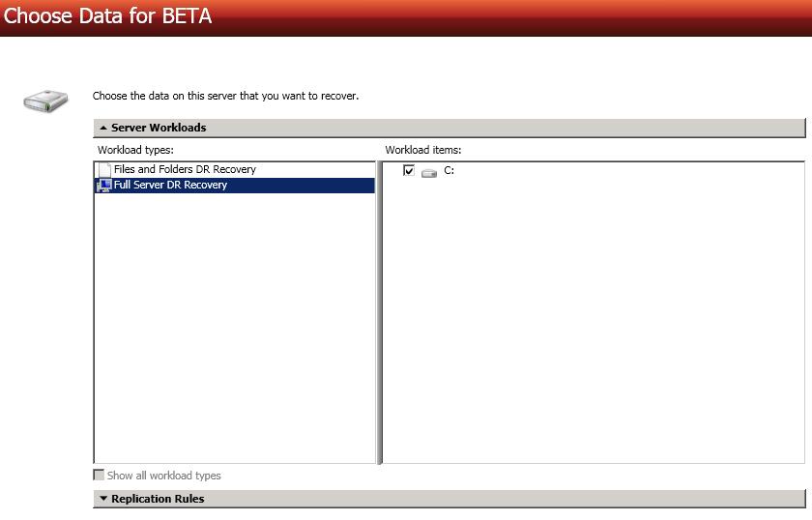The width and height of the screenshot is (812, 520).
Task: Click the Workload types label
Action: pos(135,150)
